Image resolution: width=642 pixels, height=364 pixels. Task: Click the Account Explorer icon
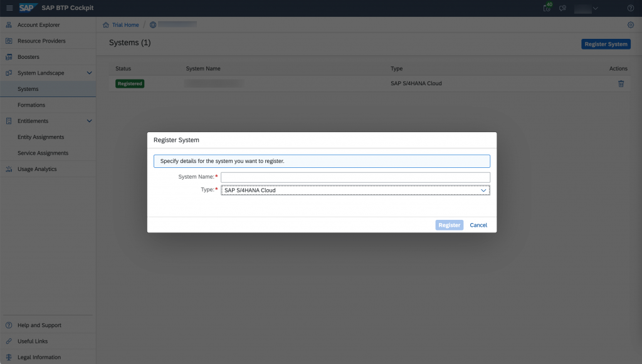point(9,25)
